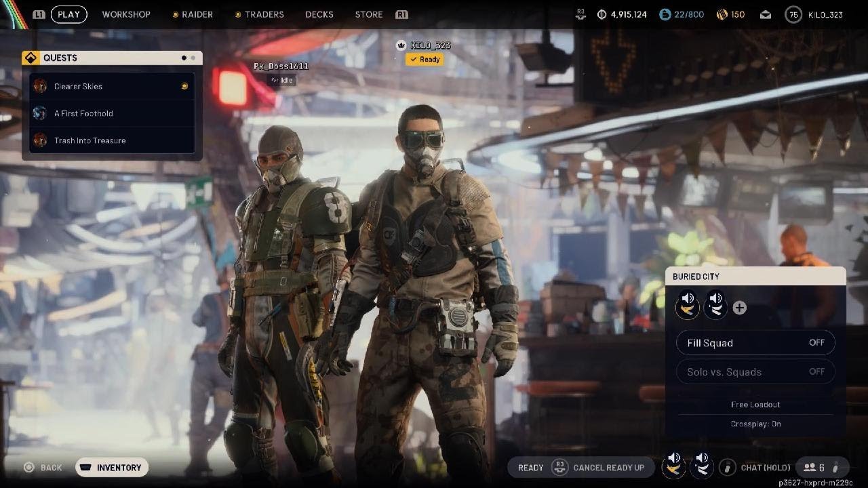Toggle Solo vs. Squads setting
The image size is (868, 488).
755,371
